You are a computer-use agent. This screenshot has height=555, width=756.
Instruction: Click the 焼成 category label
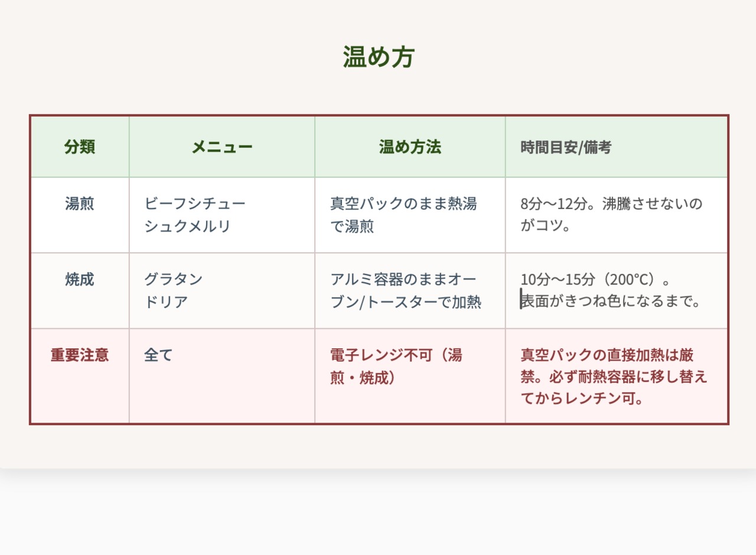pyautogui.click(x=80, y=279)
